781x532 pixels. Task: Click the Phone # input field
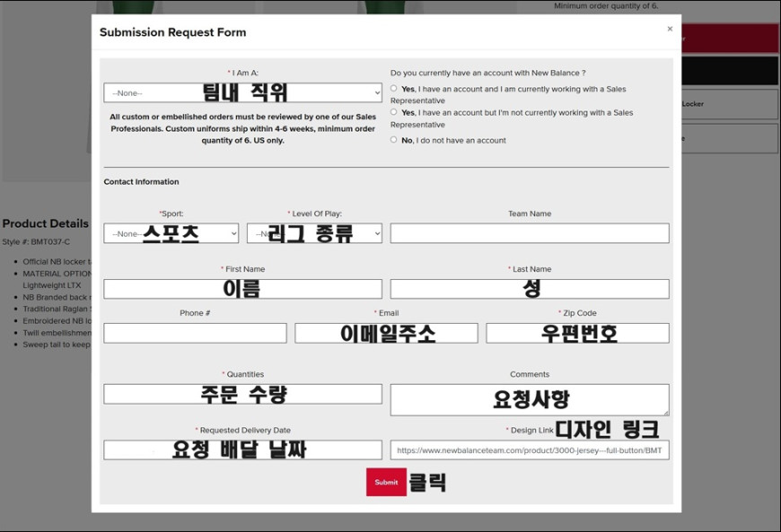click(x=196, y=333)
